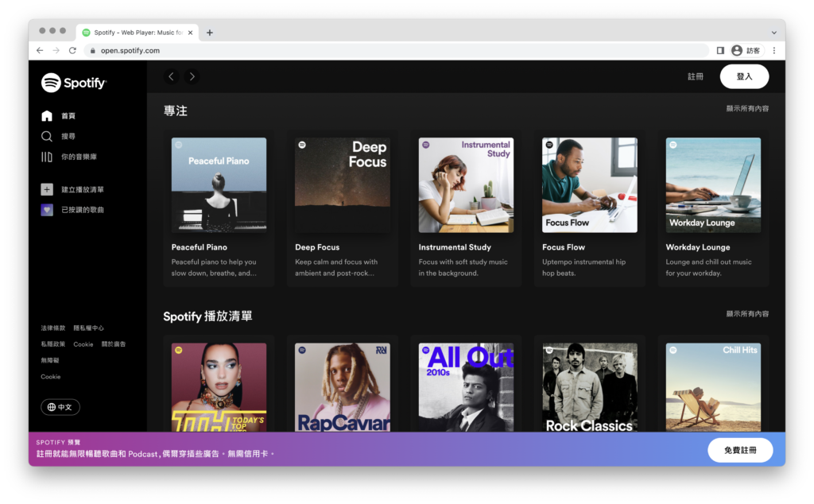
Task: Show all content for 專注 section
Action: point(747,108)
